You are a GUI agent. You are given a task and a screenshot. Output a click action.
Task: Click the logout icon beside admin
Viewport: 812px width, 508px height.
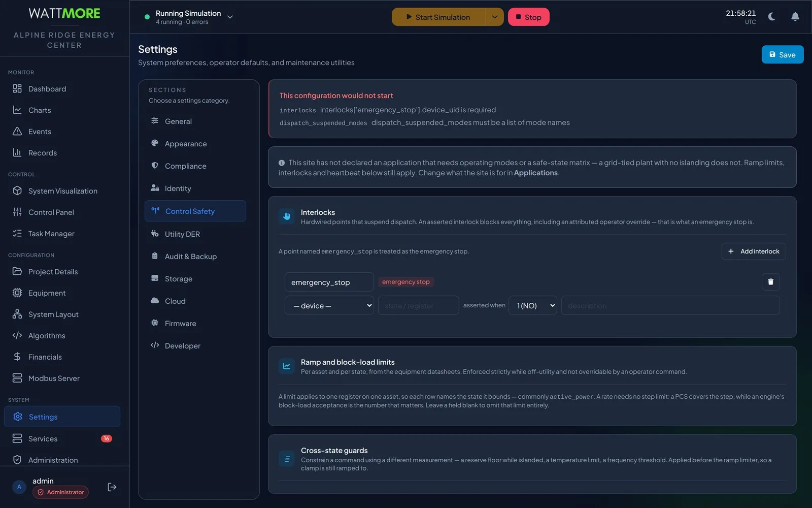pos(112,487)
